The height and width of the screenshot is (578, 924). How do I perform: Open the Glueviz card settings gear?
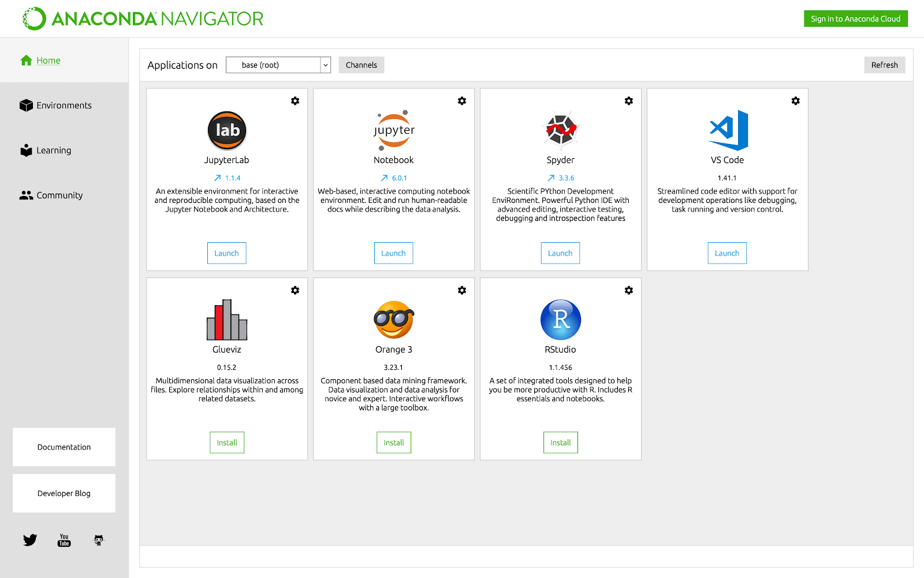[295, 290]
